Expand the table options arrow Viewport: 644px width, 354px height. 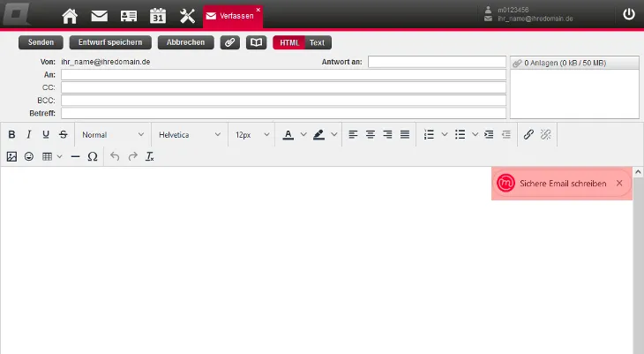pos(60,156)
